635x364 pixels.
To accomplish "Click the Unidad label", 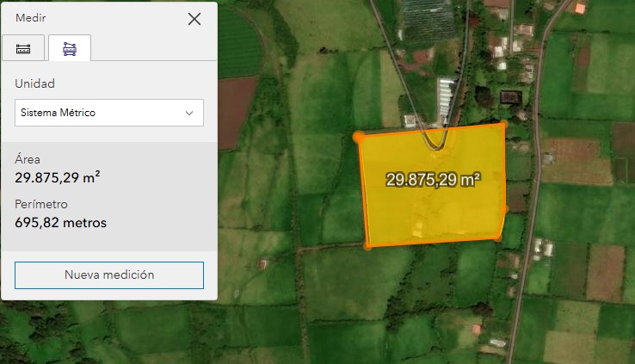I will [x=34, y=83].
